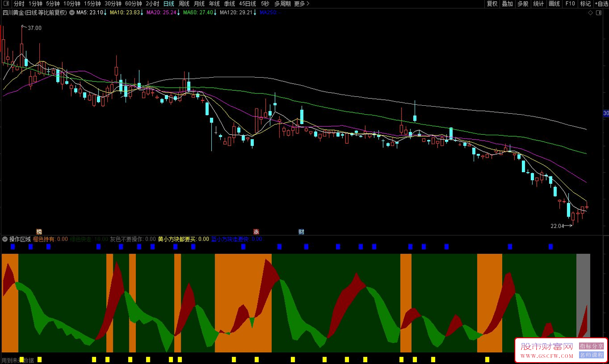Viewport: 609px width, 364px height.
Task: Click the 操作区域 indicator name
Action: (x=20, y=239)
